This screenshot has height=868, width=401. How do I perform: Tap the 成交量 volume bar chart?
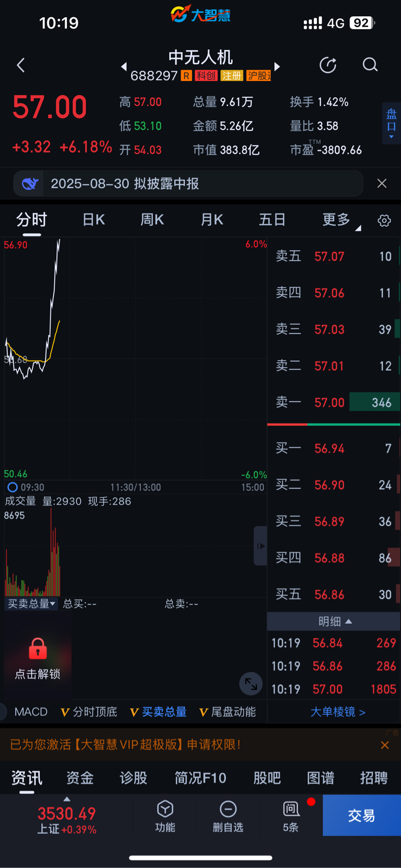pos(135,552)
